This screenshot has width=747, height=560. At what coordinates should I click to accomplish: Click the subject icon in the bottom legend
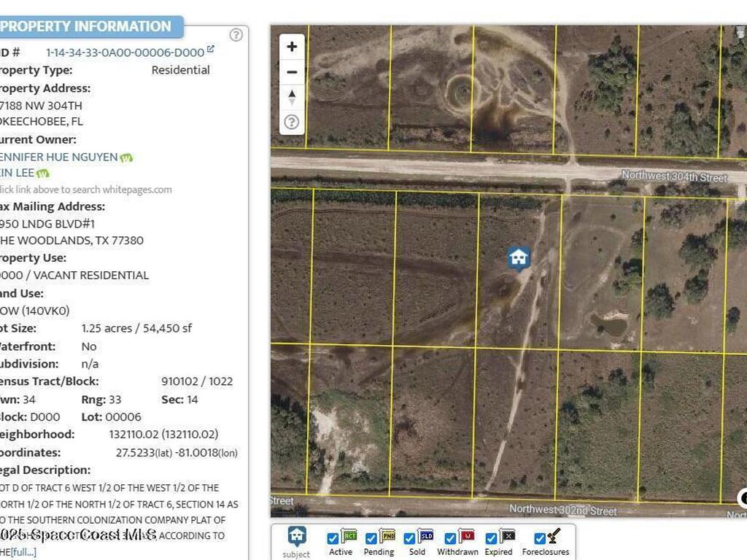(x=296, y=535)
